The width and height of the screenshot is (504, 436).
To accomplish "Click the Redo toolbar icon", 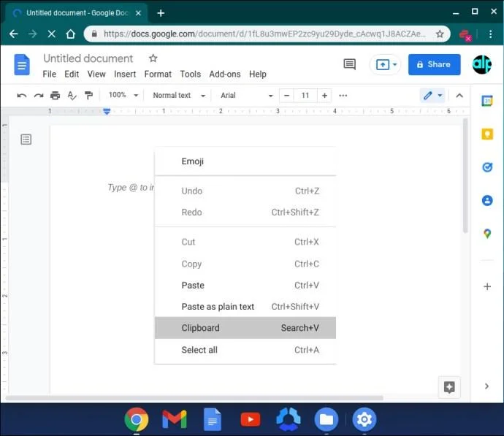I will [39, 96].
